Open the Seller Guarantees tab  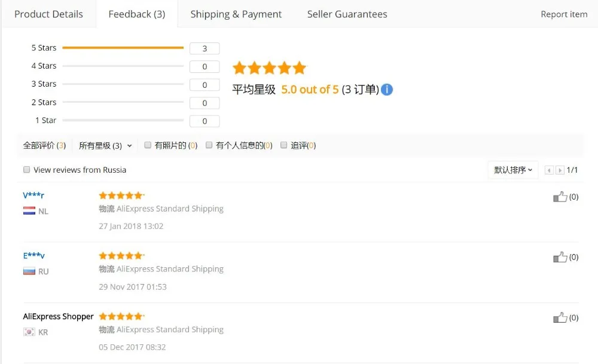[x=347, y=14]
